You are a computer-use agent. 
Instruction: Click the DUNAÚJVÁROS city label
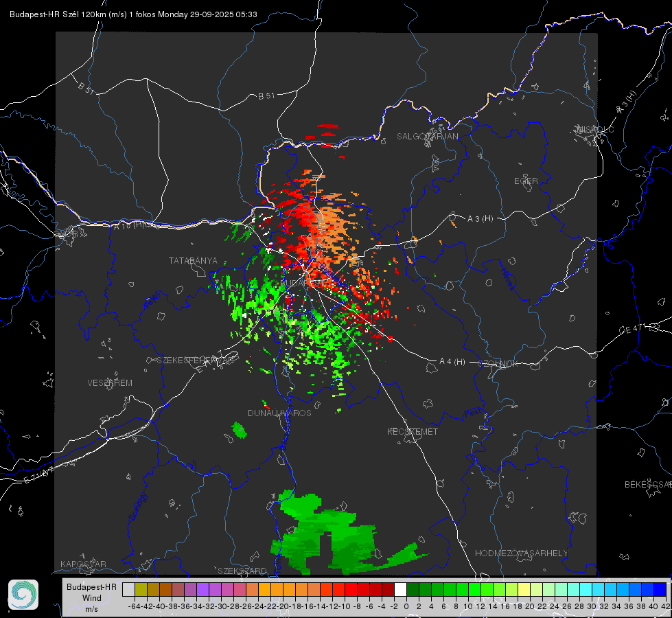click(279, 413)
